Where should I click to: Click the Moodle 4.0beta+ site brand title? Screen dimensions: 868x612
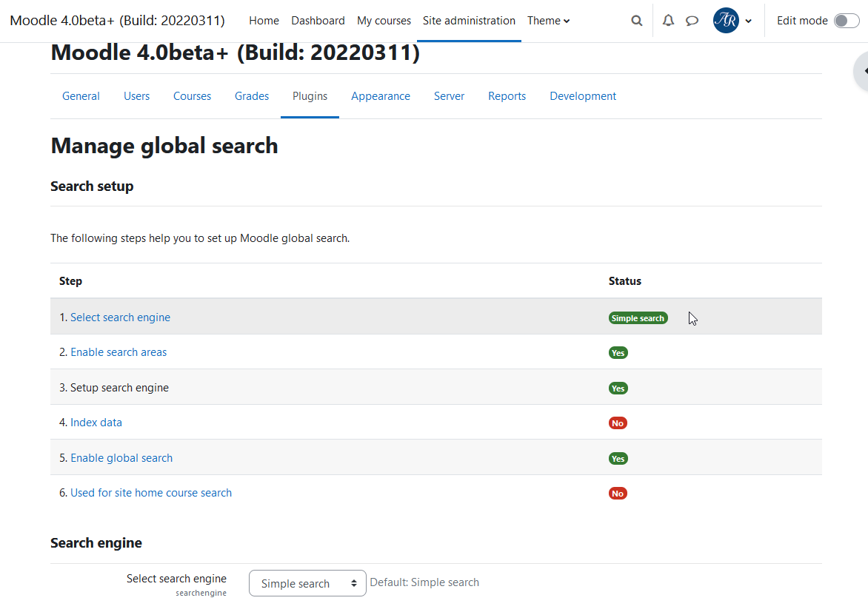117,21
